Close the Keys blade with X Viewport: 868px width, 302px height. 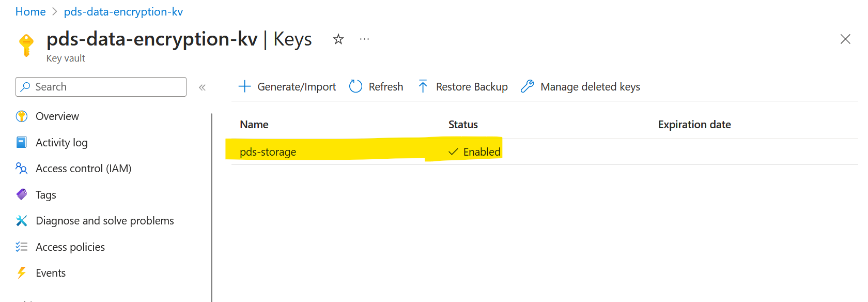(x=845, y=39)
